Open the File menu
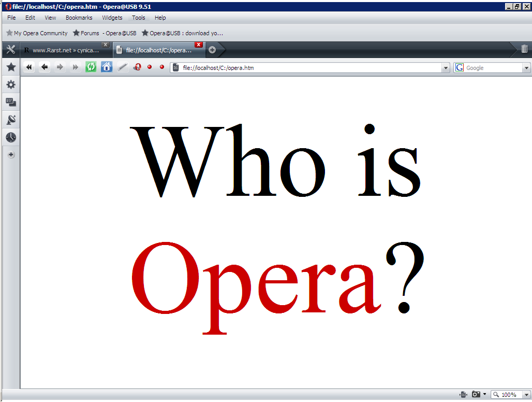532x402 pixels. click(11, 18)
